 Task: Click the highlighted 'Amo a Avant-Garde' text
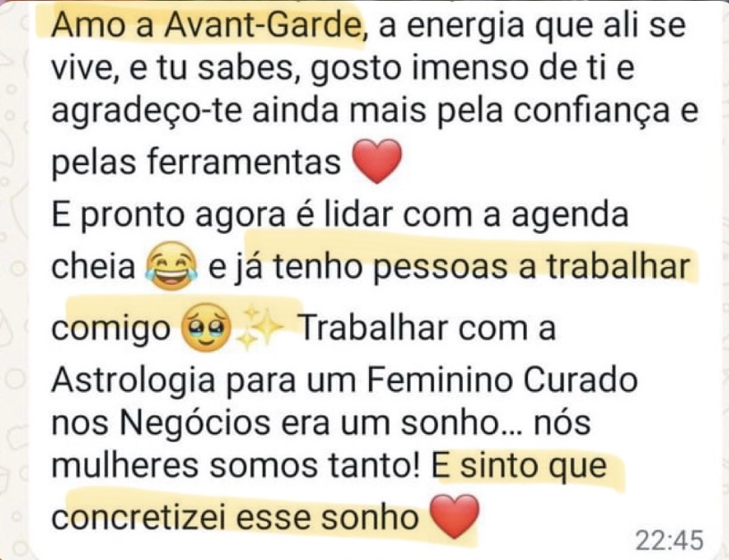coord(206,25)
